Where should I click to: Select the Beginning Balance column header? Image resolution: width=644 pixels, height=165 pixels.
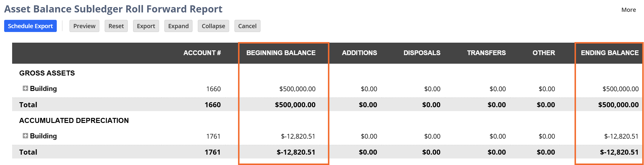(281, 53)
